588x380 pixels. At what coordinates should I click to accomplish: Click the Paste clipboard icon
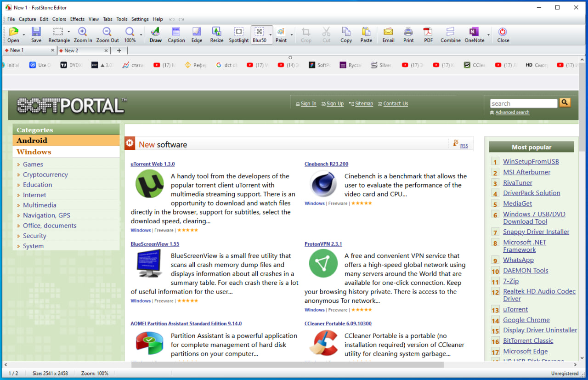tap(366, 32)
